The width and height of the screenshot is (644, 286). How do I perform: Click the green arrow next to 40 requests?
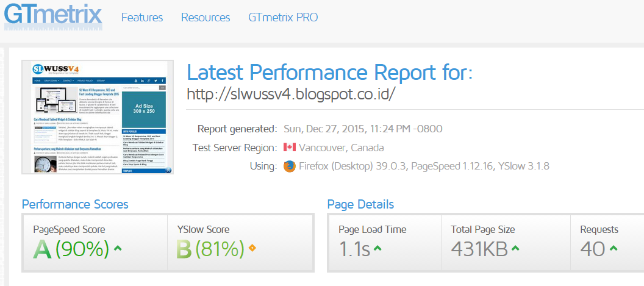click(613, 248)
